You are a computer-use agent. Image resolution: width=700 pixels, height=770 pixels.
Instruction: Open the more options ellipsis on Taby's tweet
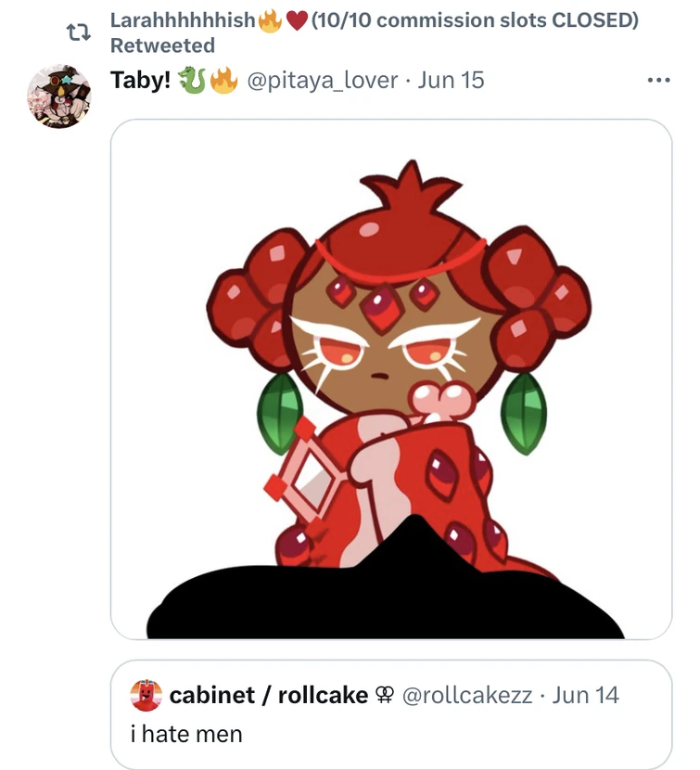pos(658,80)
